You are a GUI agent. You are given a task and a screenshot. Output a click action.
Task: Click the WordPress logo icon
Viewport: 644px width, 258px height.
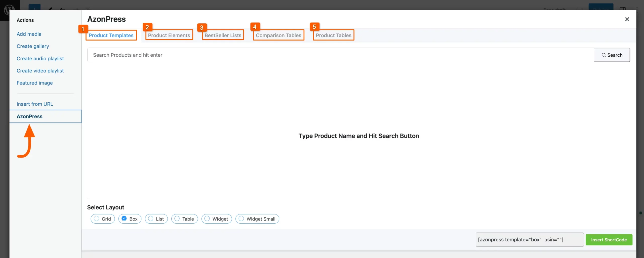[9, 10]
